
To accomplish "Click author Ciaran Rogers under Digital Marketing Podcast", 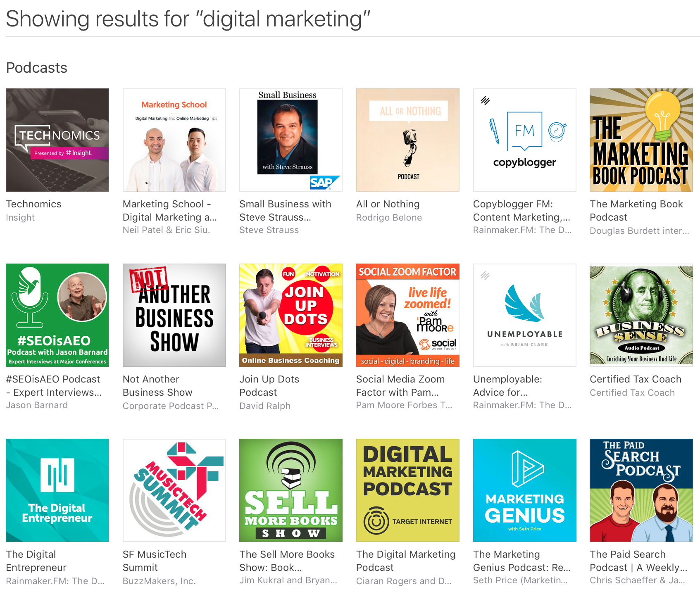I will (404, 581).
